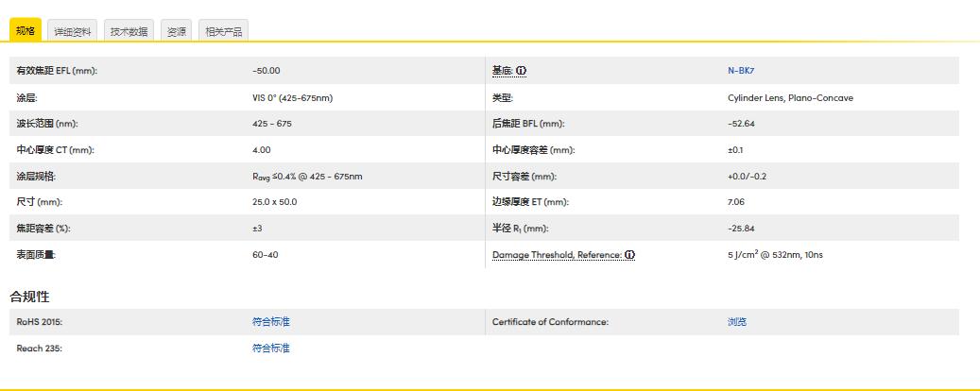This screenshot has height=391, width=980.
Task: Click the info icon beside Damage Threshold, Reference
Action: (630, 255)
